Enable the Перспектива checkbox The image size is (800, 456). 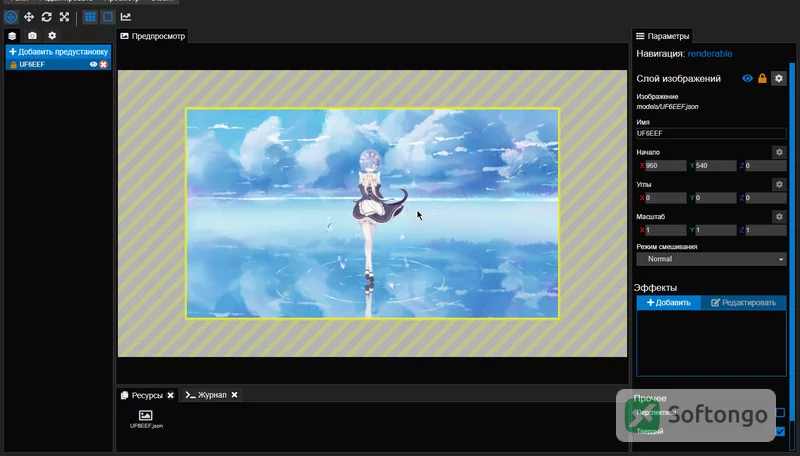click(x=780, y=412)
